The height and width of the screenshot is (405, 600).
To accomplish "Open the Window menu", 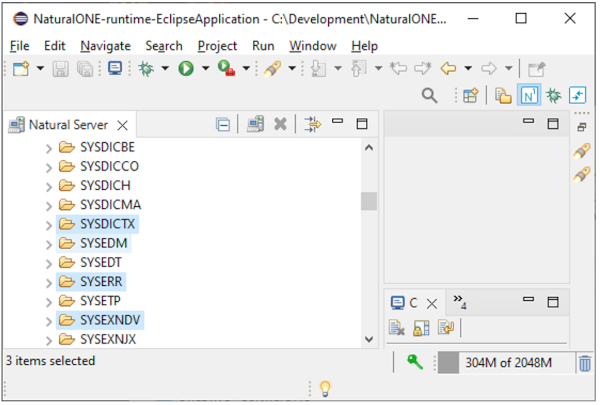I will tap(313, 46).
